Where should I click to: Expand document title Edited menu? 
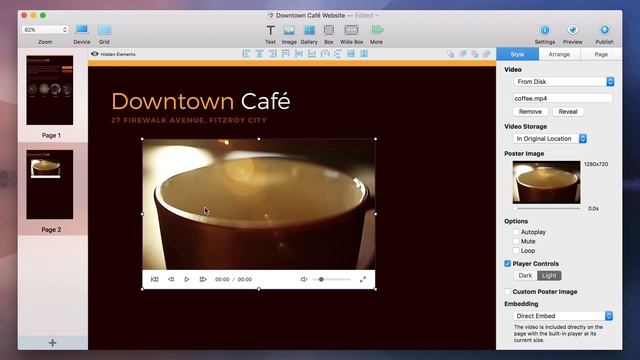pyautogui.click(x=367, y=16)
